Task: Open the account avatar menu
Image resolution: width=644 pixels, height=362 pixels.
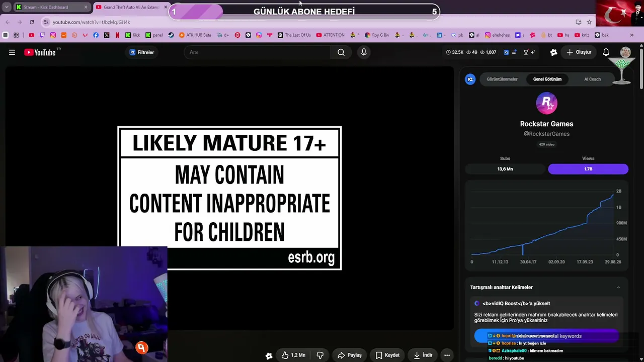Action: pos(625,52)
